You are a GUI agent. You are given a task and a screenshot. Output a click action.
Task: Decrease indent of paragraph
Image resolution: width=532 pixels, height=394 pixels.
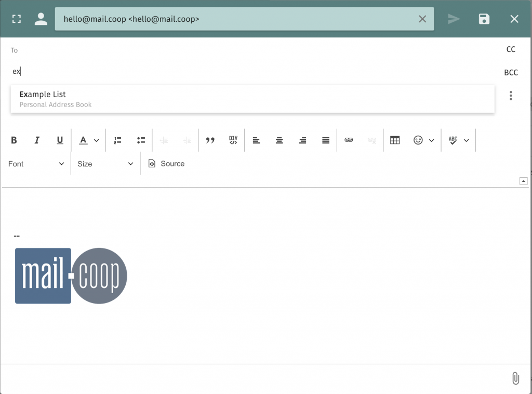(164, 140)
